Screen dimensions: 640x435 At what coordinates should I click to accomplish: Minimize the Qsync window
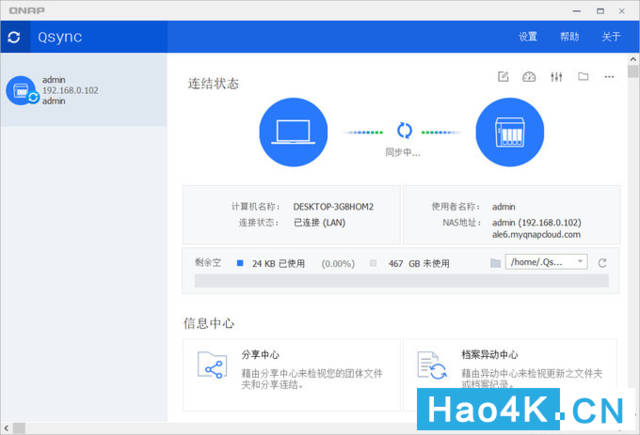pos(577,11)
